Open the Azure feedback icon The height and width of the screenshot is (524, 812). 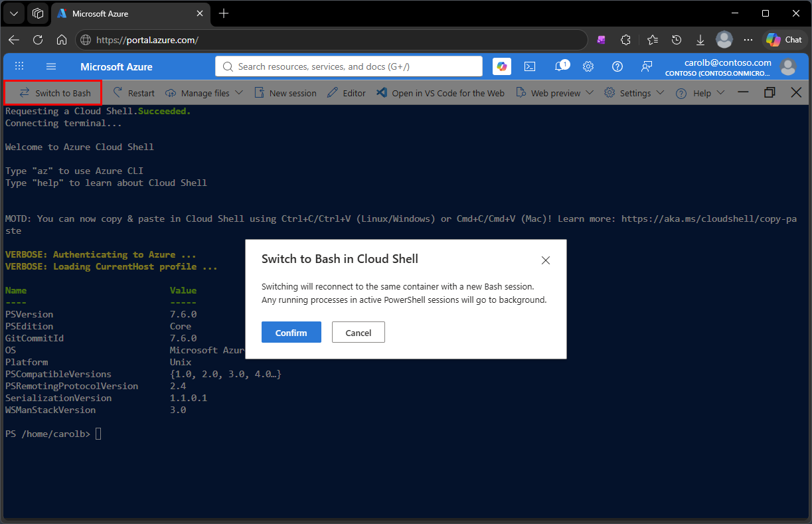pos(647,66)
